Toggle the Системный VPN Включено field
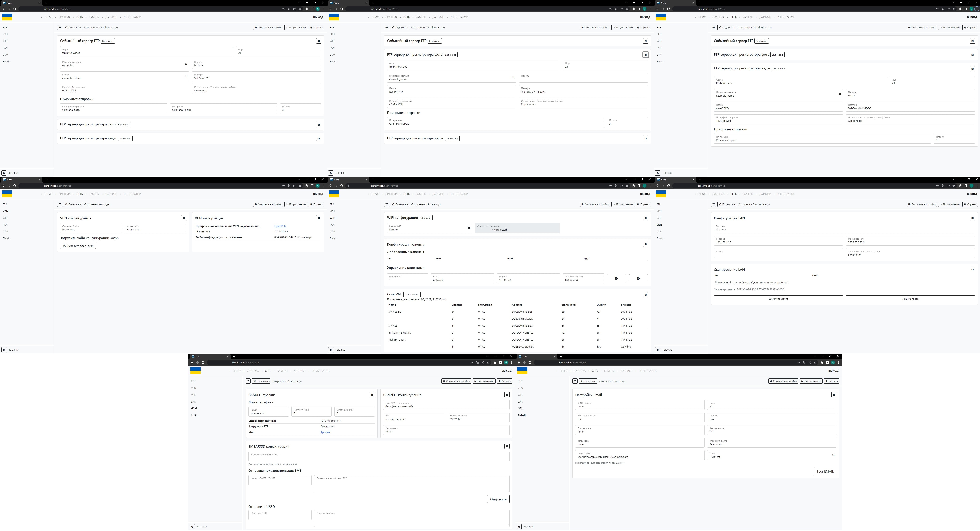Screen dimensions: 980x531 [x=91, y=228]
